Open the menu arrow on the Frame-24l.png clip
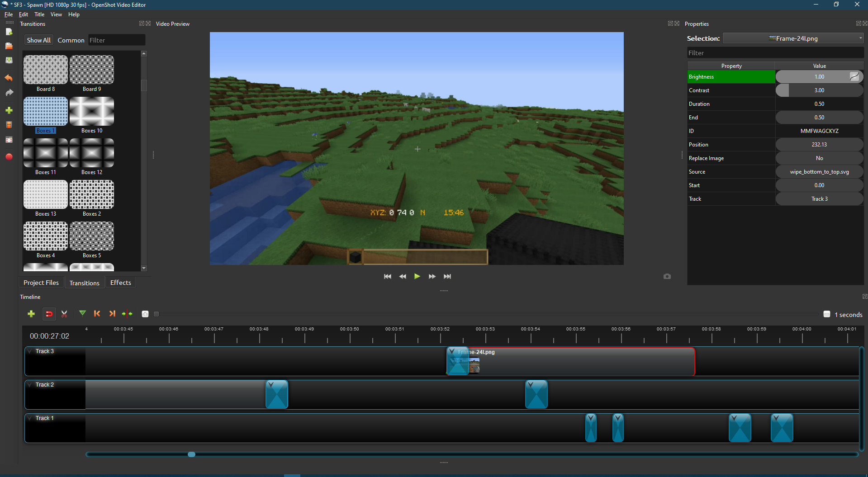Screen dimensions: 868x477 click(x=452, y=351)
